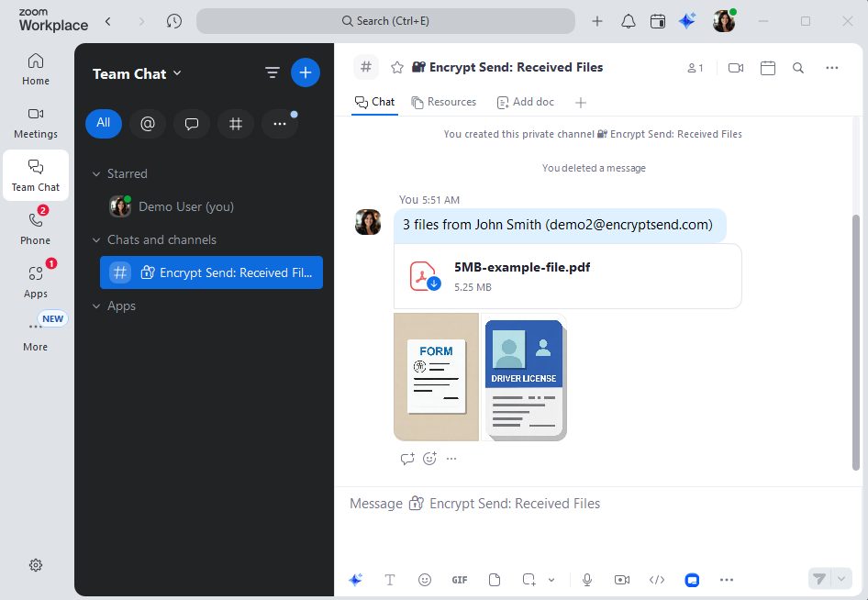Open the calendar icon in title bar
Viewport: 868px width, 600px height.
657,21
